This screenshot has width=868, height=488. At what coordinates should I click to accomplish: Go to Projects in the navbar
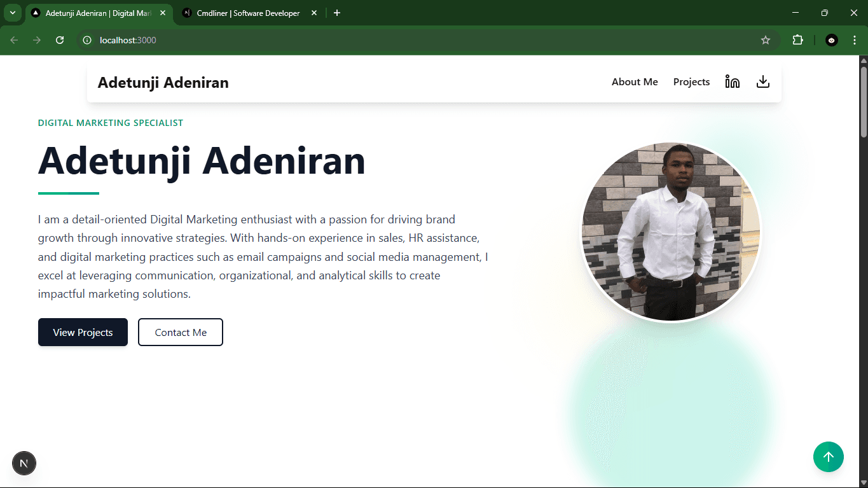(x=691, y=82)
